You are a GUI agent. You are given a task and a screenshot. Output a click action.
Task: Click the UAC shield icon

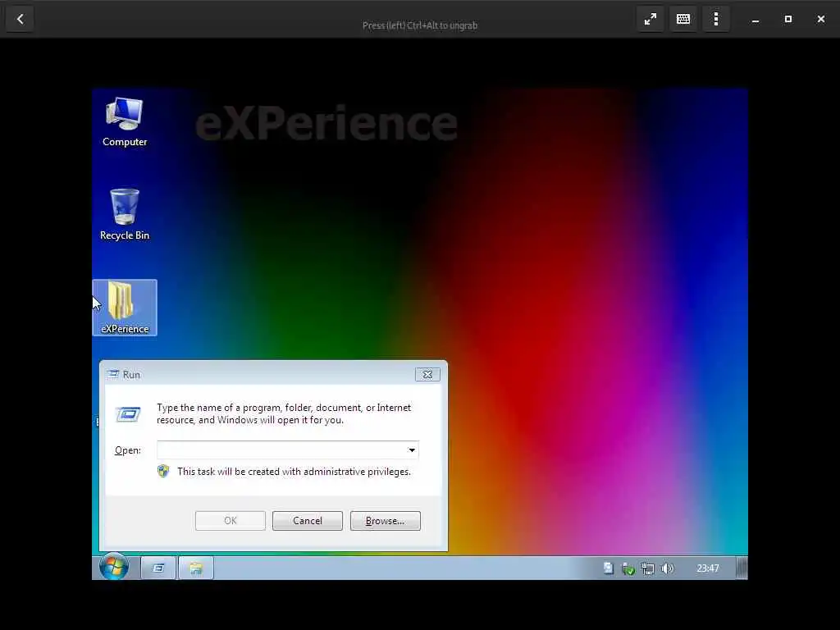(163, 471)
